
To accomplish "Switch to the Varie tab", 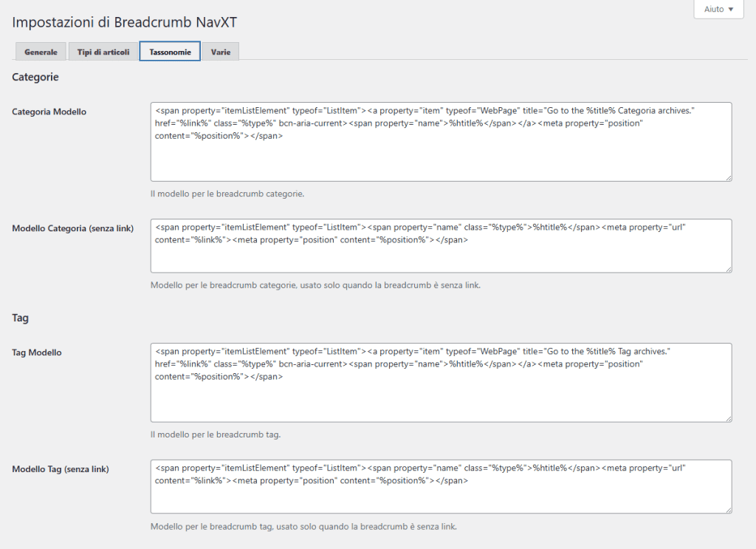I will point(220,51).
